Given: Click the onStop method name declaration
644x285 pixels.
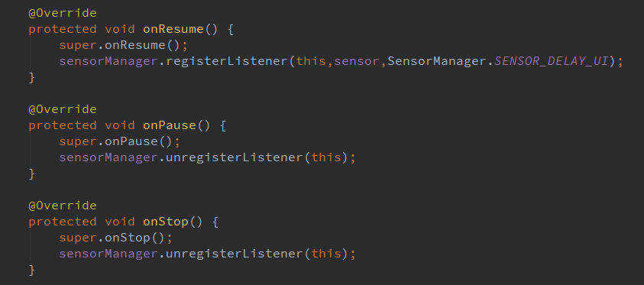Looking at the screenshot, I should pos(166,222).
